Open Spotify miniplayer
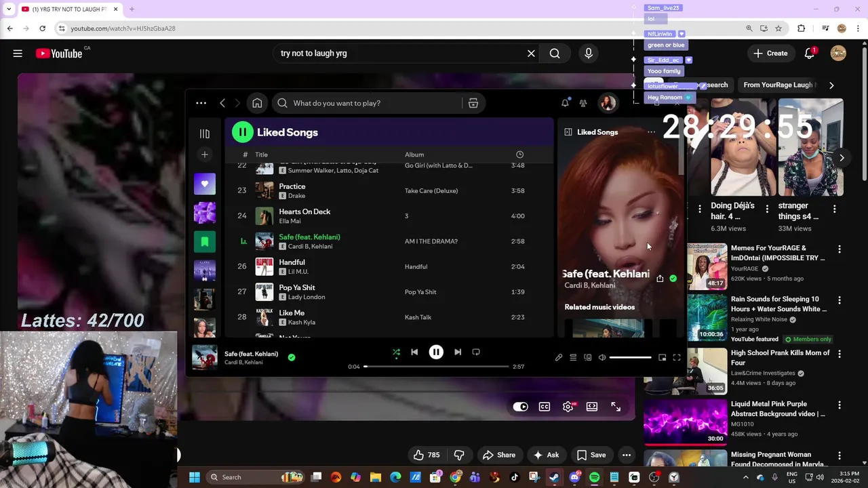This screenshot has width=868, height=488. tap(663, 357)
